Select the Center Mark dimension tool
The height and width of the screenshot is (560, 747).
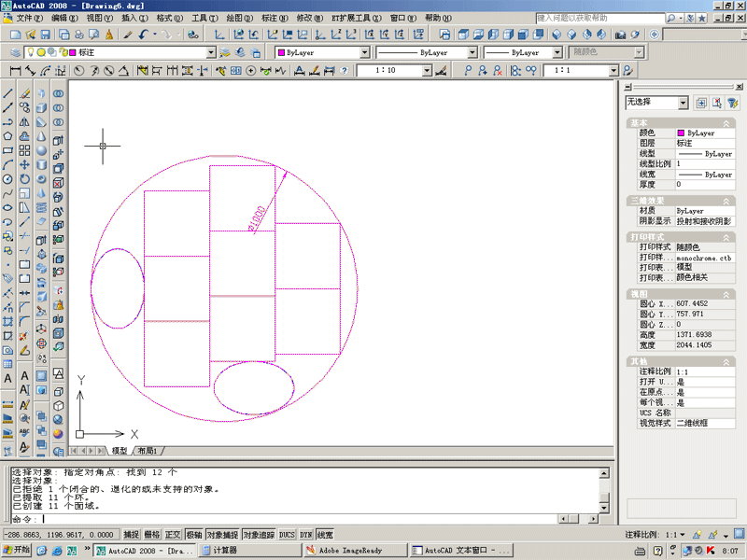[x=250, y=71]
